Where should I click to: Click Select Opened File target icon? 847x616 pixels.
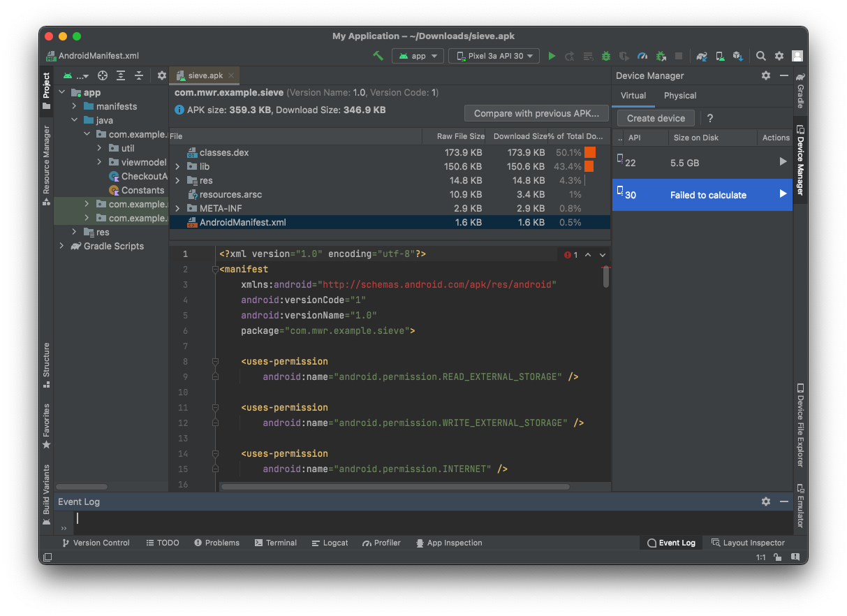[103, 75]
